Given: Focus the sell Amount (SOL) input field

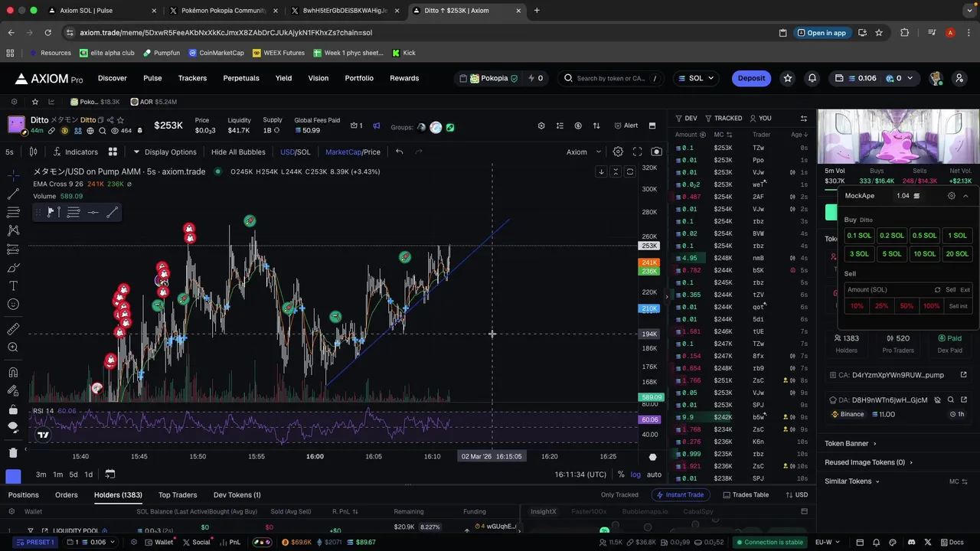Looking at the screenshot, I should point(887,290).
